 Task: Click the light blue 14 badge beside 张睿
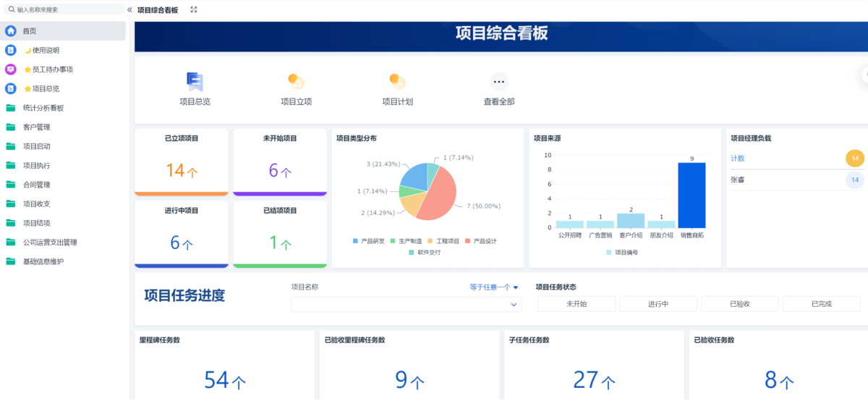click(855, 180)
